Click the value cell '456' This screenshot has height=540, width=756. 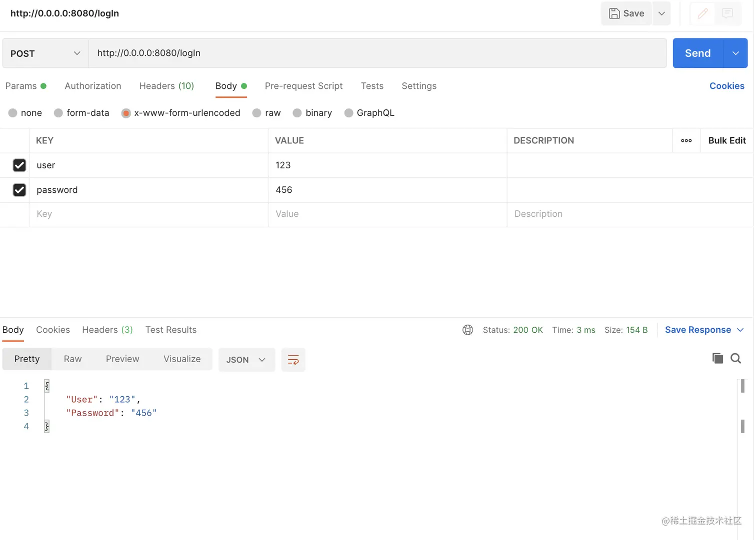coord(387,190)
